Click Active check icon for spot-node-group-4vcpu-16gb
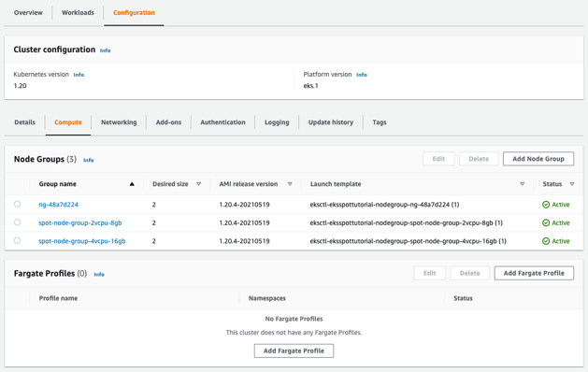This screenshot has width=588, height=372. 546,241
